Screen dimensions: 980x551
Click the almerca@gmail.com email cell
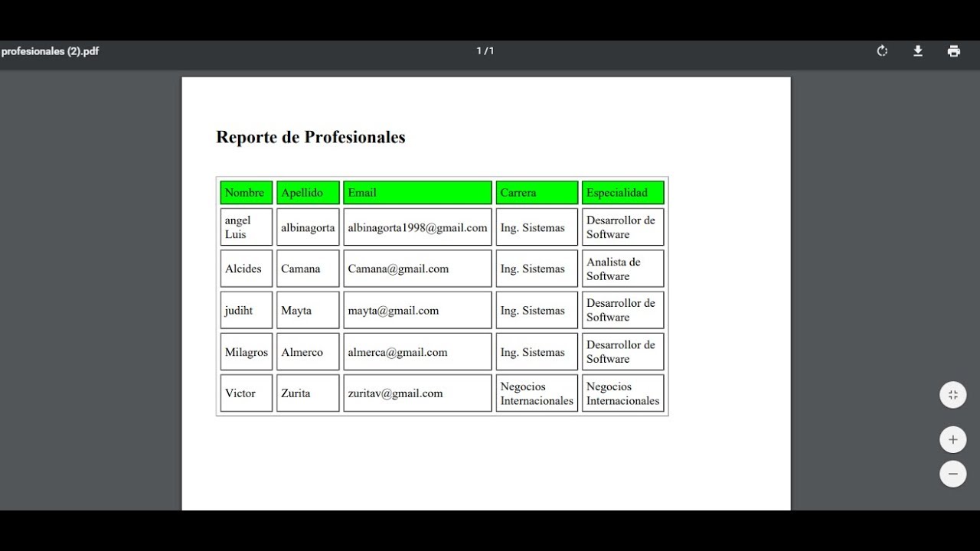point(417,352)
